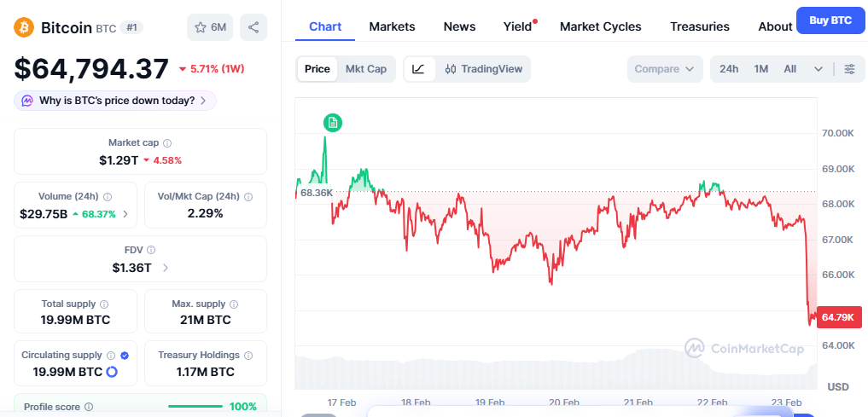Click the 1.17M BTC treasury holdings value

[206, 372]
